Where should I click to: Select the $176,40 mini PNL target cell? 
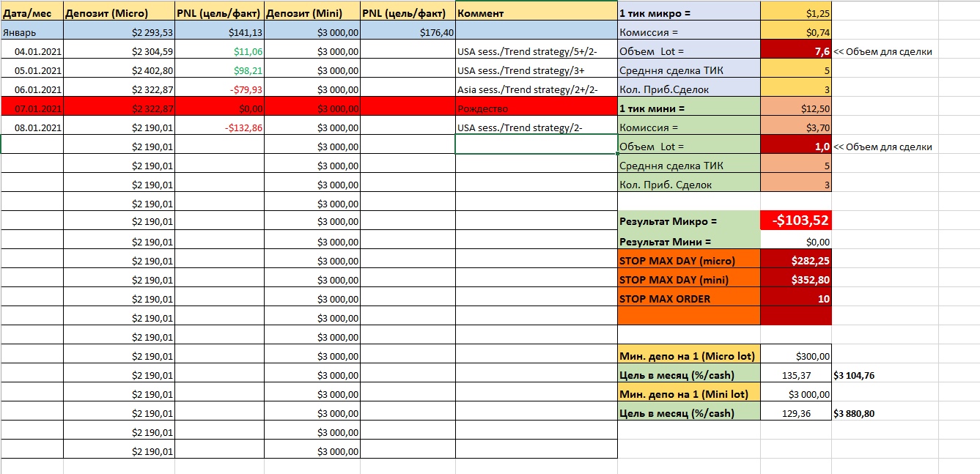[408, 32]
